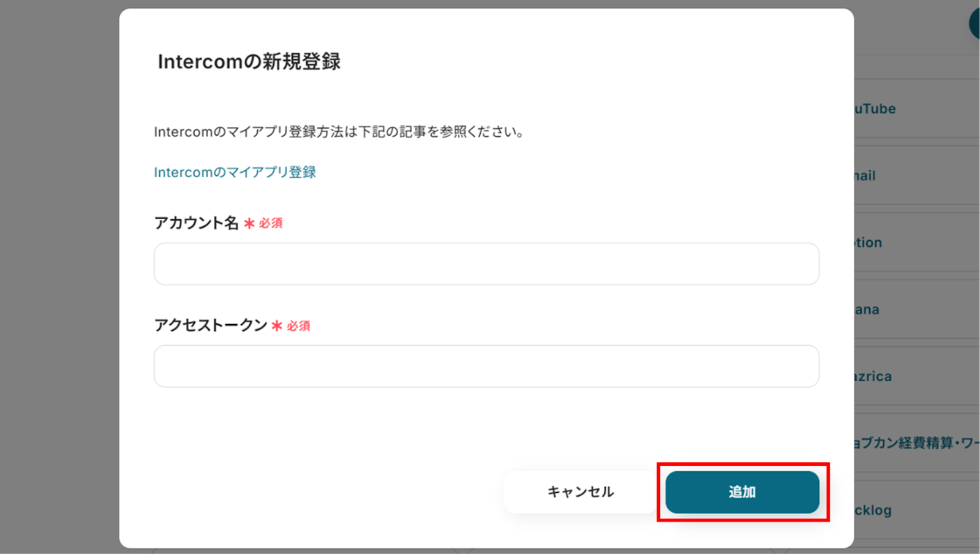980x554 pixels.
Task: Click the red 必須 mark beside アクセストークン
Action: pos(298,326)
